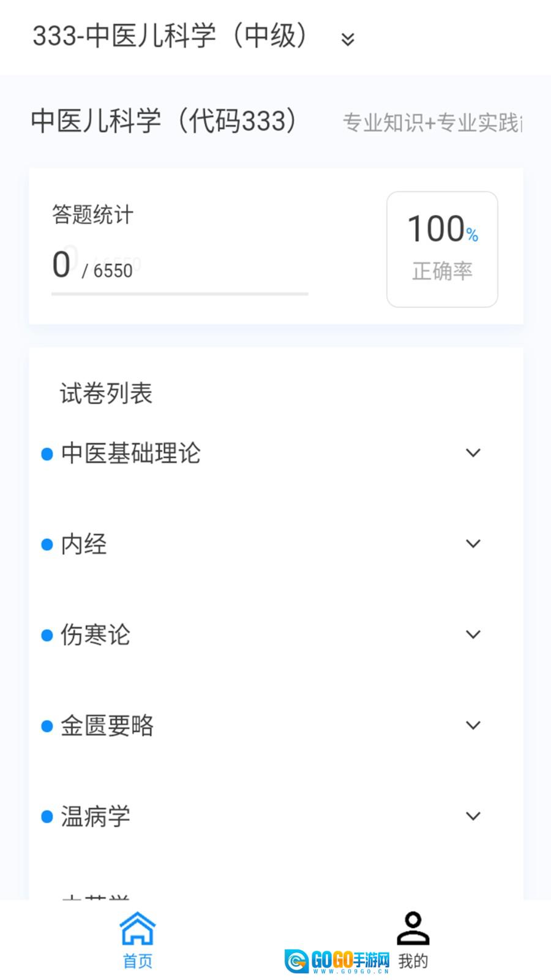Tap the 专业知识+专业实践 subtitle text
Viewport: 551px width, 980px height.
click(x=432, y=123)
